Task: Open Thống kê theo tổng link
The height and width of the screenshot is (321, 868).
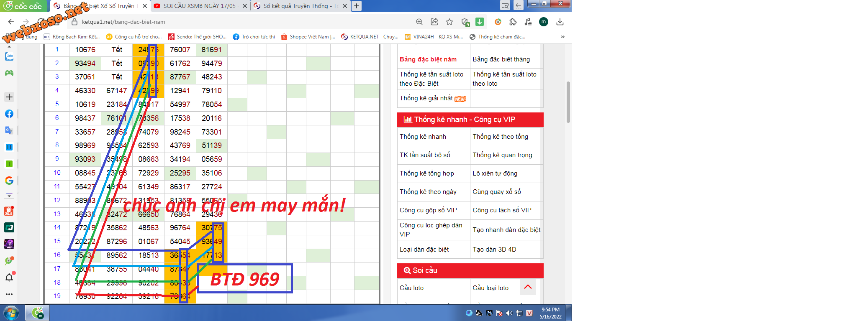Action: (x=501, y=137)
